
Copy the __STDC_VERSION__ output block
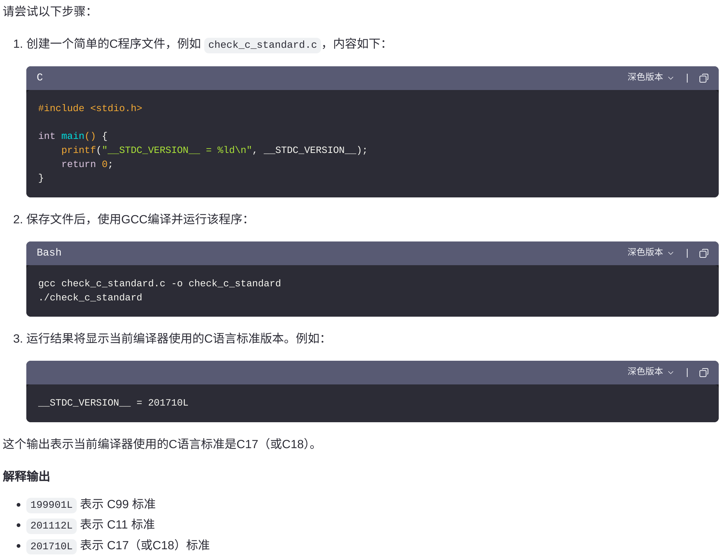click(x=704, y=373)
